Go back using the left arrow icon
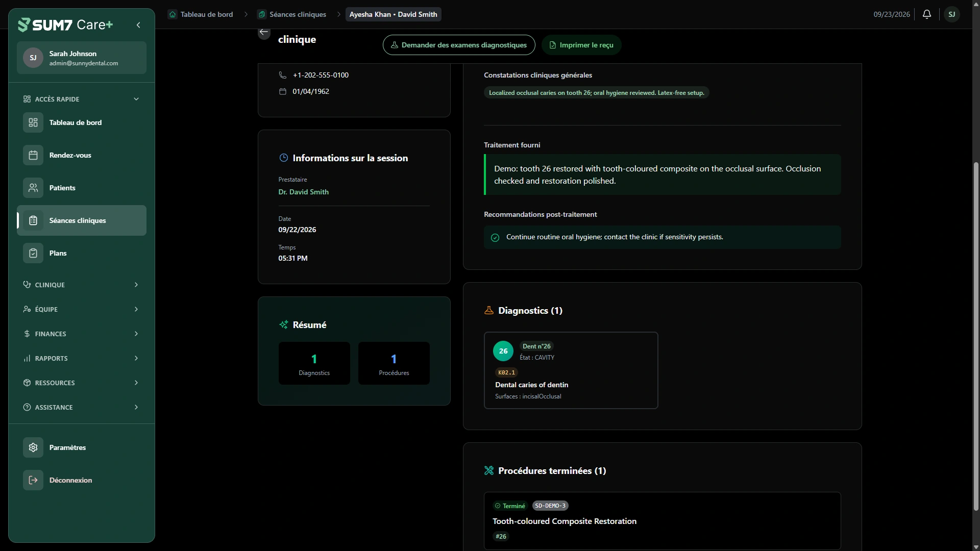The width and height of the screenshot is (980, 551). [264, 32]
